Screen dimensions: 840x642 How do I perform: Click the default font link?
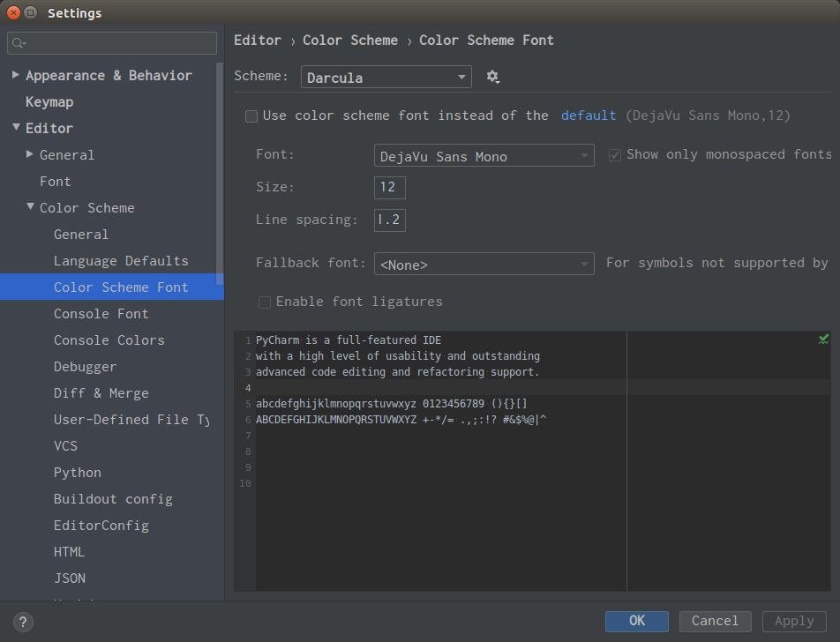(x=589, y=116)
